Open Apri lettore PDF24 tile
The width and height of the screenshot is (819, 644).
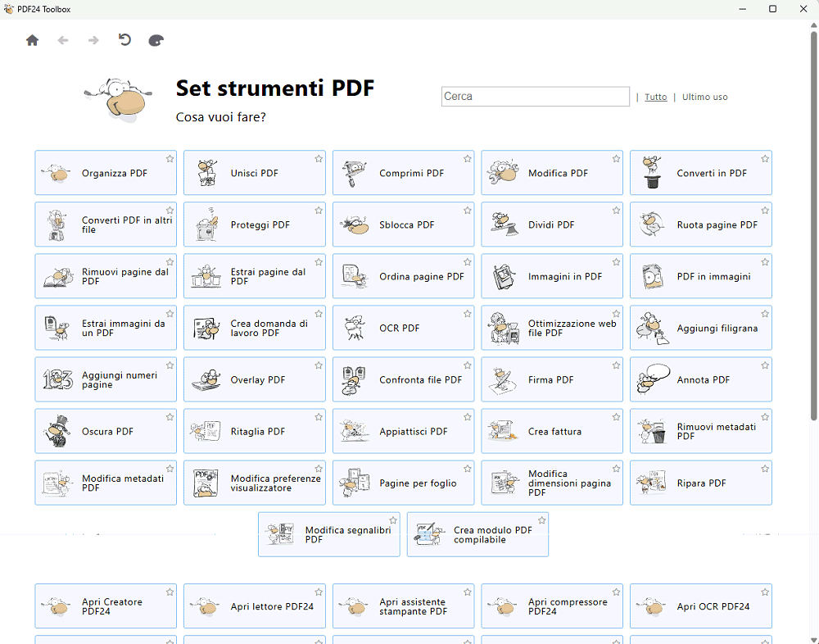coord(255,606)
